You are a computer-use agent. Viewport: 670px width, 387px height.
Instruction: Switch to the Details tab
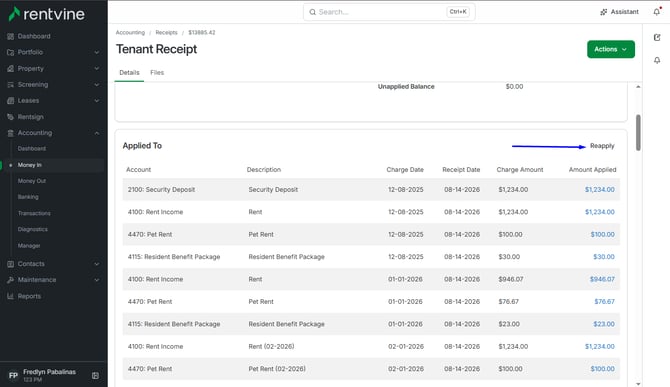click(129, 73)
